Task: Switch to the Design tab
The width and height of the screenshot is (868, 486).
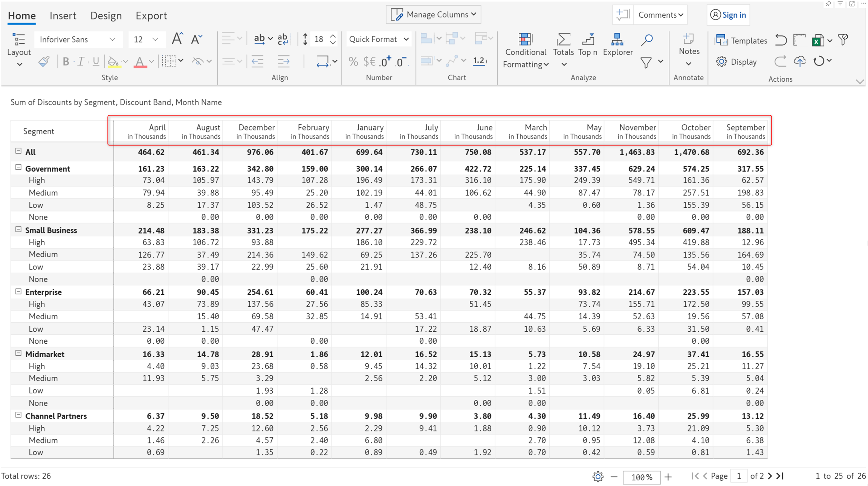Action: click(106, 15)
